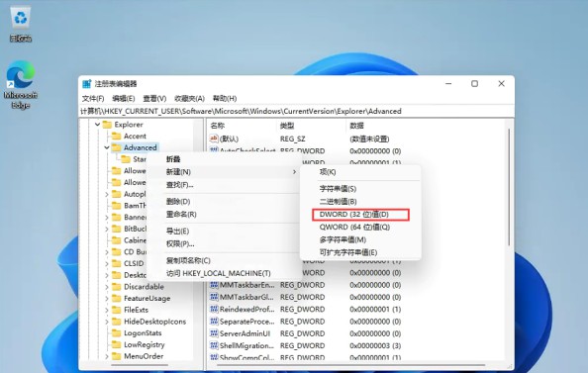588x373 pixels.
Task: Click the ServerAdminUI value icon
Action: [x=214, y=333]
